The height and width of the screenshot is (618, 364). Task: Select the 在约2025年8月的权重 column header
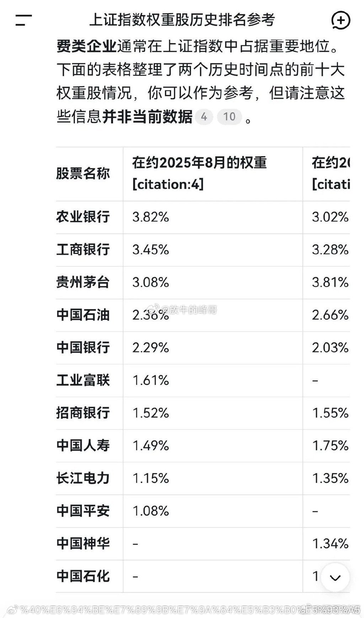tap(199, 163)
